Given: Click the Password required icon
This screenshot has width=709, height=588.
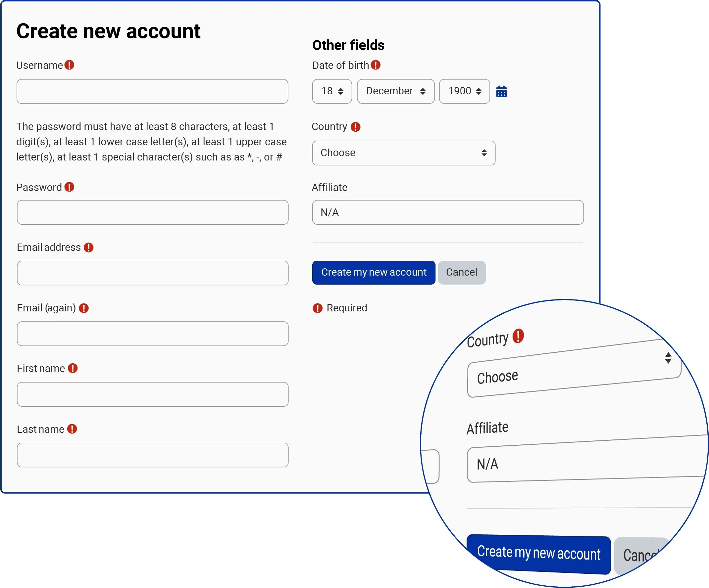Looking at the screenshot, I should [69, 187].
